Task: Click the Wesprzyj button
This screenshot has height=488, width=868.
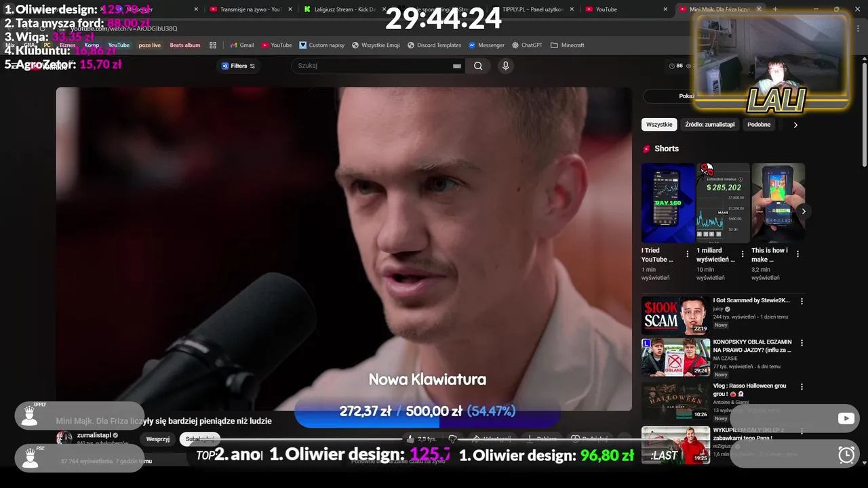Action: click(x=158, y=439)
